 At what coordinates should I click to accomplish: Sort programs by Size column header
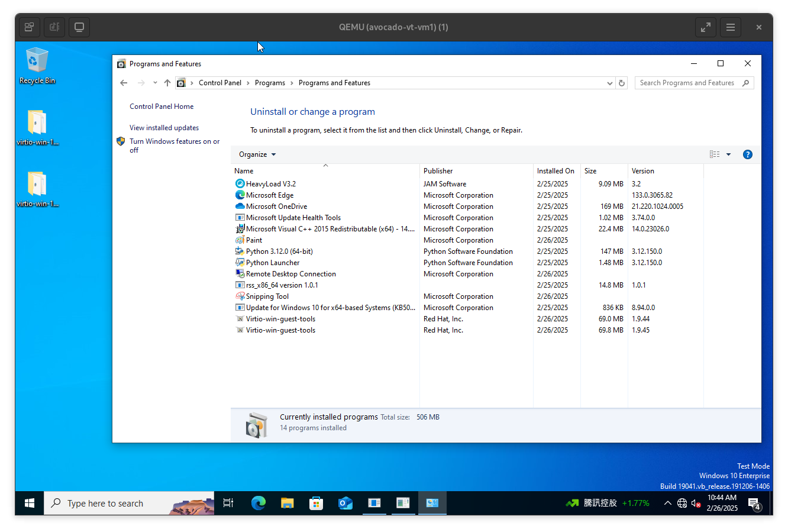(x=604, y=170)
